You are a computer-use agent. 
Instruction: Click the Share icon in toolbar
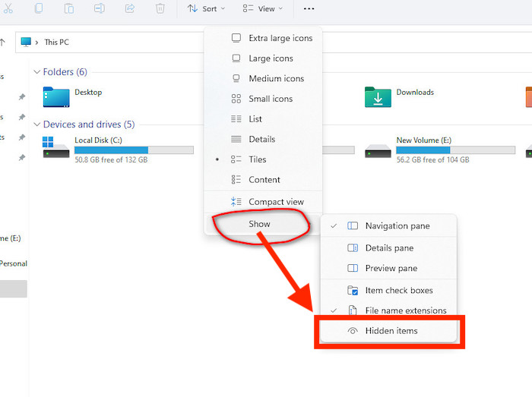130,8
